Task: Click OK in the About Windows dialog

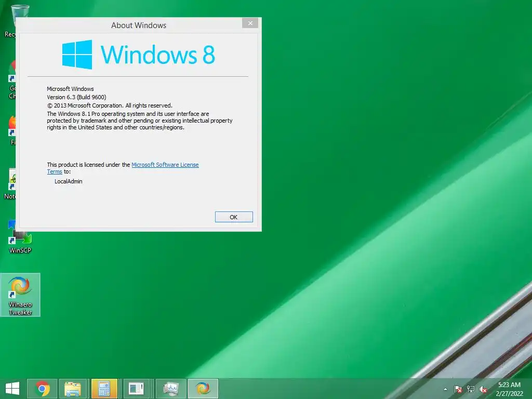Action: click(234, 217)
